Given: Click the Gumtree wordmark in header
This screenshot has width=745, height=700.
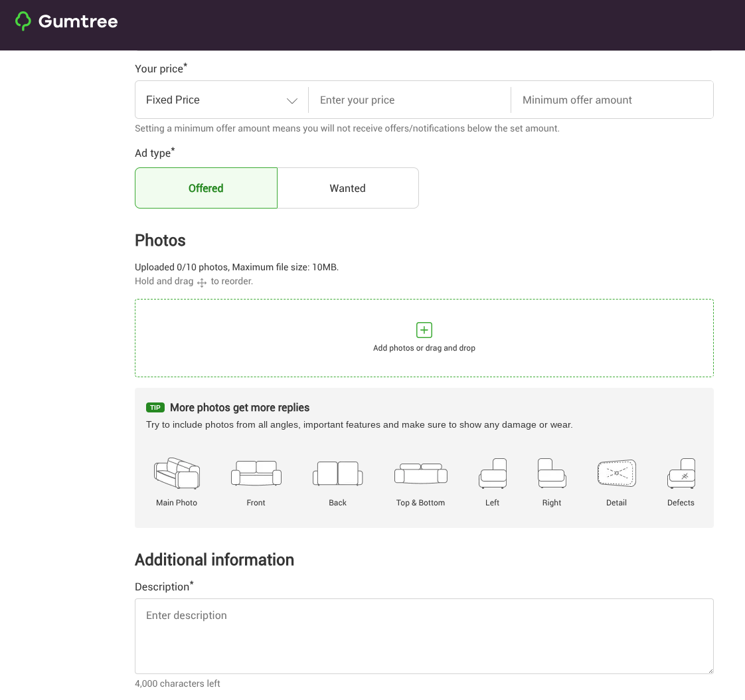Looking at the screenshot, I should pyautogui.click(x=78, y=21).
